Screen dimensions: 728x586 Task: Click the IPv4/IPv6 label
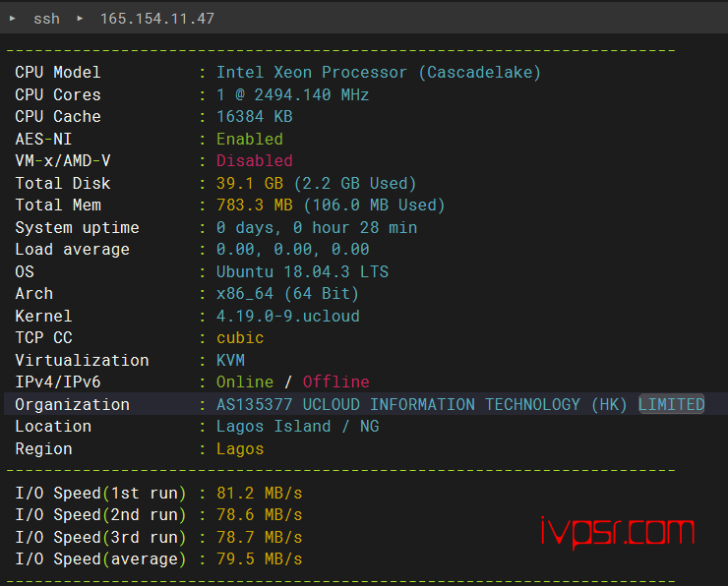[x=58, y=381]
